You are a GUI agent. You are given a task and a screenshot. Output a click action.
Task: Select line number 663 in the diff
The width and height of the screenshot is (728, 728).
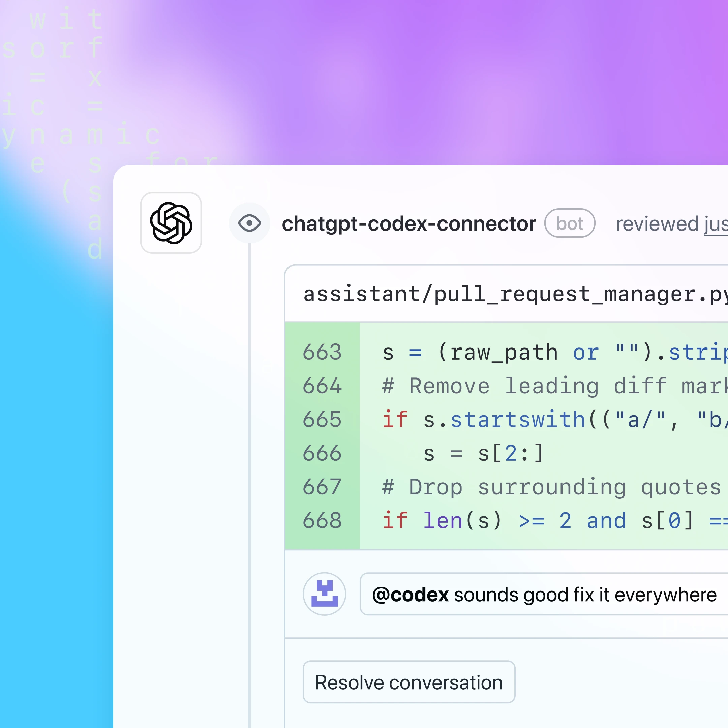tap(322, 352)
